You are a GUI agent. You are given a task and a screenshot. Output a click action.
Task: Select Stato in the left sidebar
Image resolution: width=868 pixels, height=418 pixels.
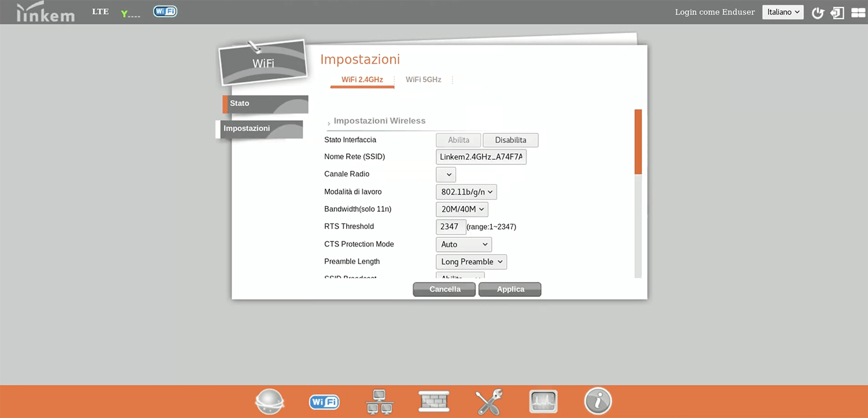(265, 104)
